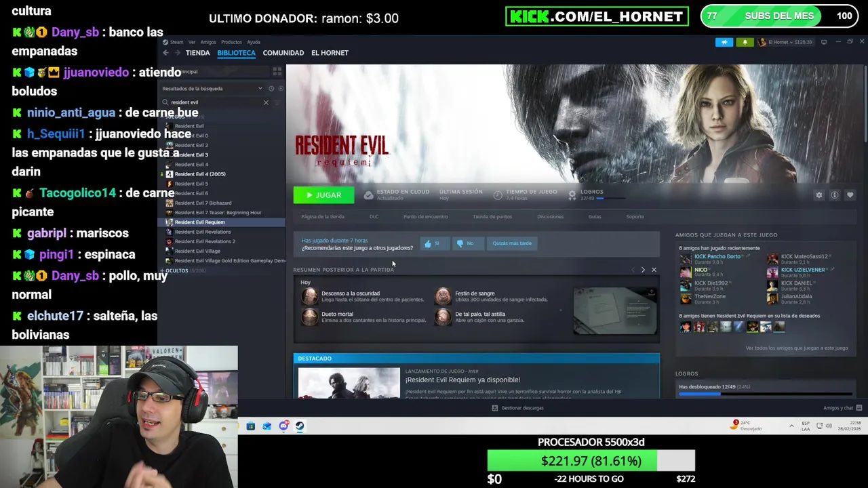The image size is (868, 488).
Task: Click the play time clock icon
Action: pyautogui.click(x=498, y=195)
